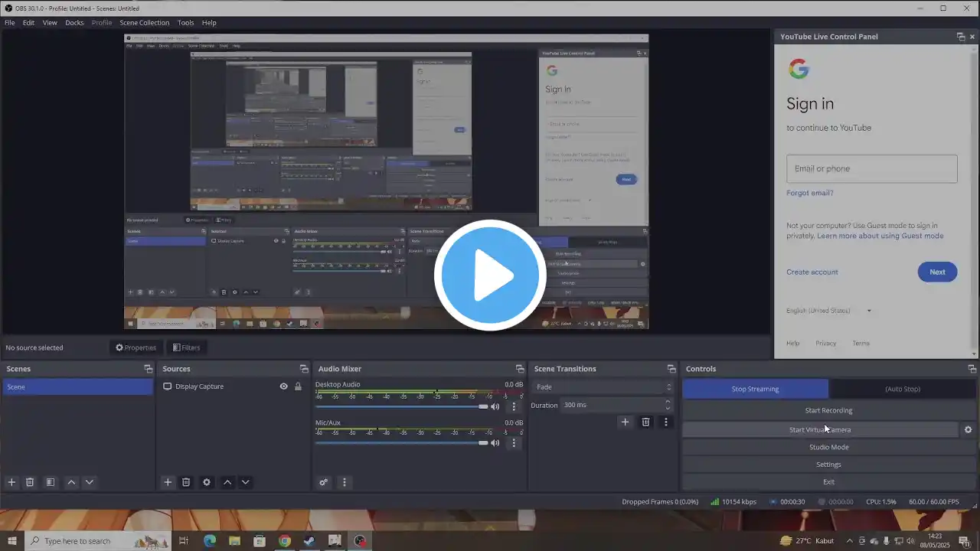The height and width of the screenshot is (551, 980).
Task: Open virtual camera settings gear
Action: [x=968, y=429]
